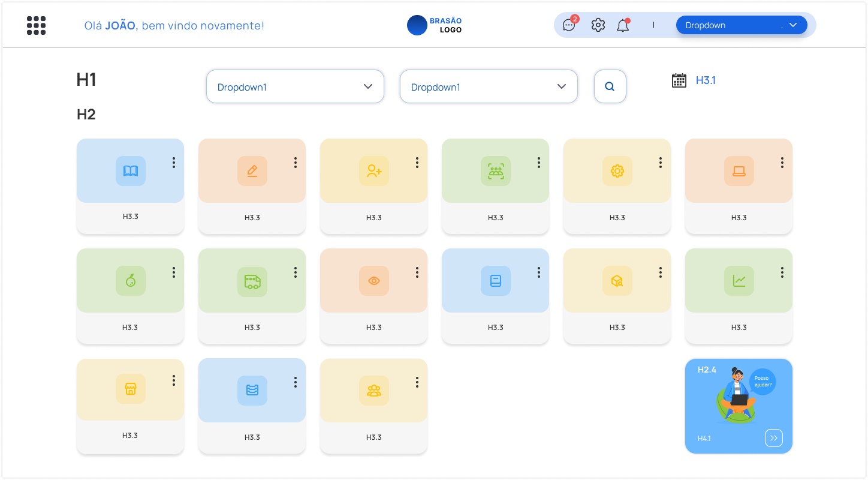Click the search magnifier button
Image resolution: width=868 pixels, height=480 pixels.
point(610,87)
